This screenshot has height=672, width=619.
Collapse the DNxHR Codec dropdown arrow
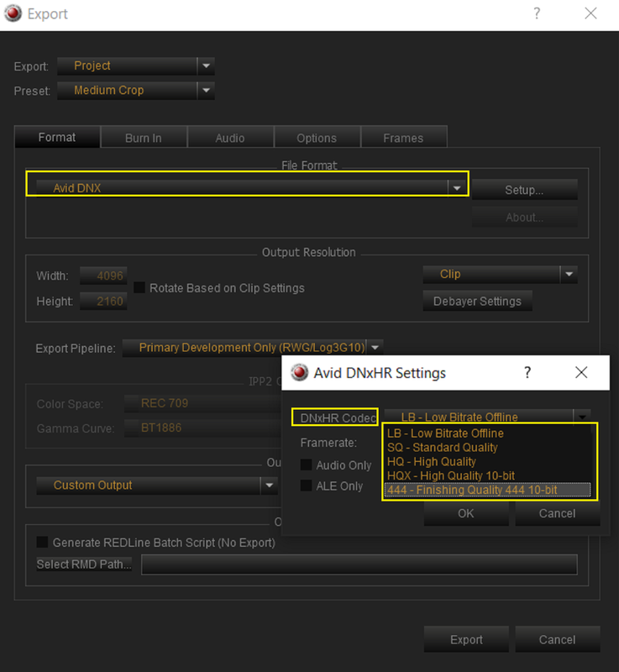click(x=582, y=416)
